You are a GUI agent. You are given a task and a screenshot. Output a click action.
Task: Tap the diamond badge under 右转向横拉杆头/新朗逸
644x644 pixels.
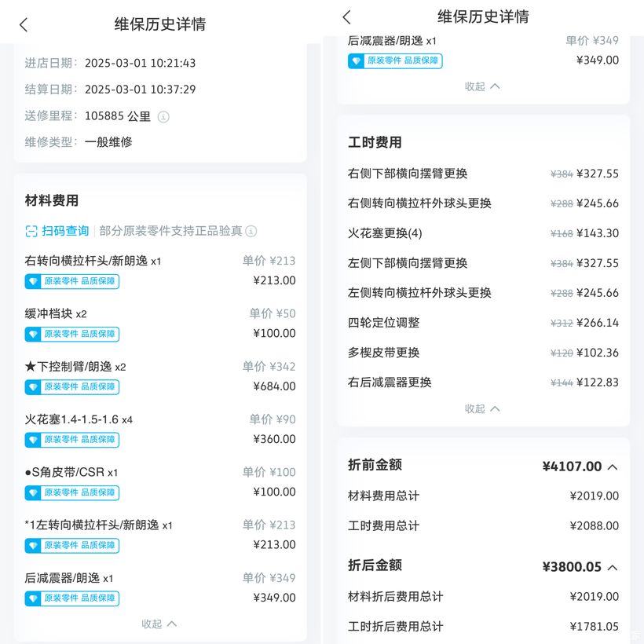click(33, 281)
